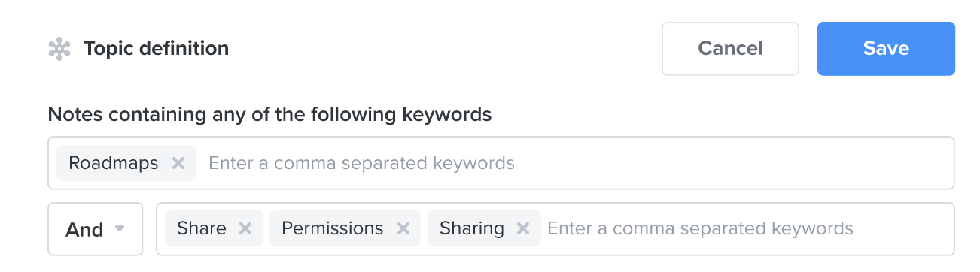This screenshot has height=272, width=980.
Task: Remove the Sharing keyword tag
Action: [523, 228]
